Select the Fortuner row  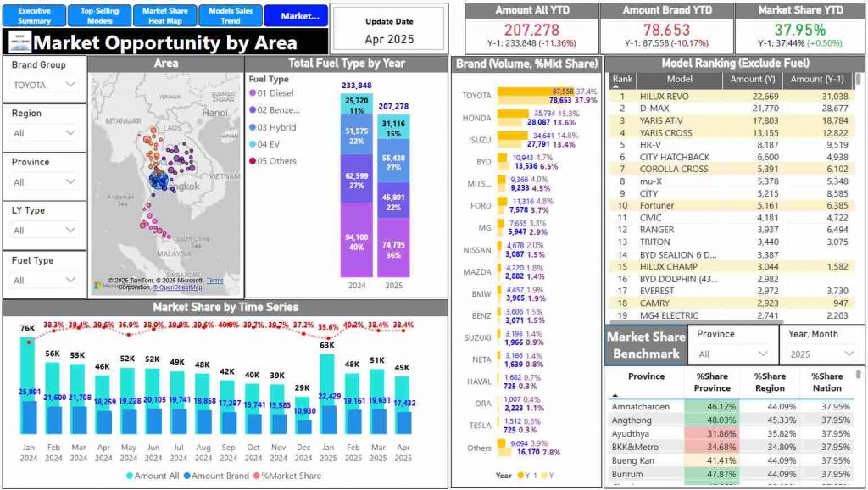pyautogui.click(x=731, y=205)
